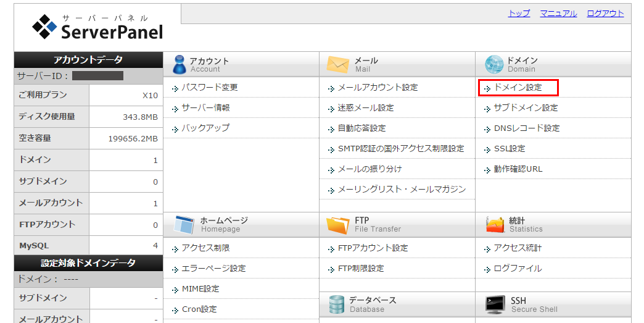Click the FTP folder icon
This screenshot has width=644, height=323.
337,225
